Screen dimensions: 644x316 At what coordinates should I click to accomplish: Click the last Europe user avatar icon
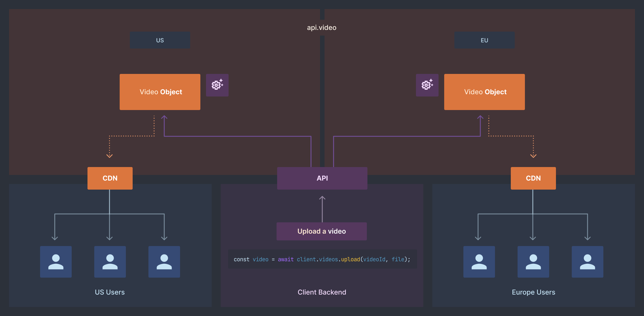pos(587,262)
